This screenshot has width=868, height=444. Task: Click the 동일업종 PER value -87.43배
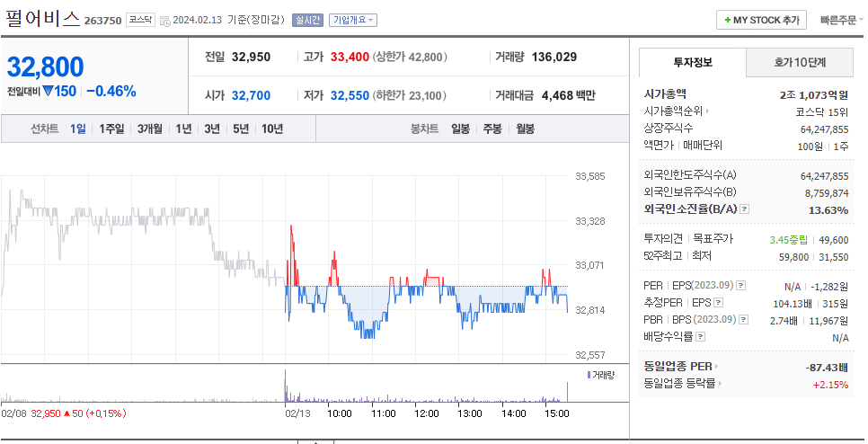(x=827, y=368)
